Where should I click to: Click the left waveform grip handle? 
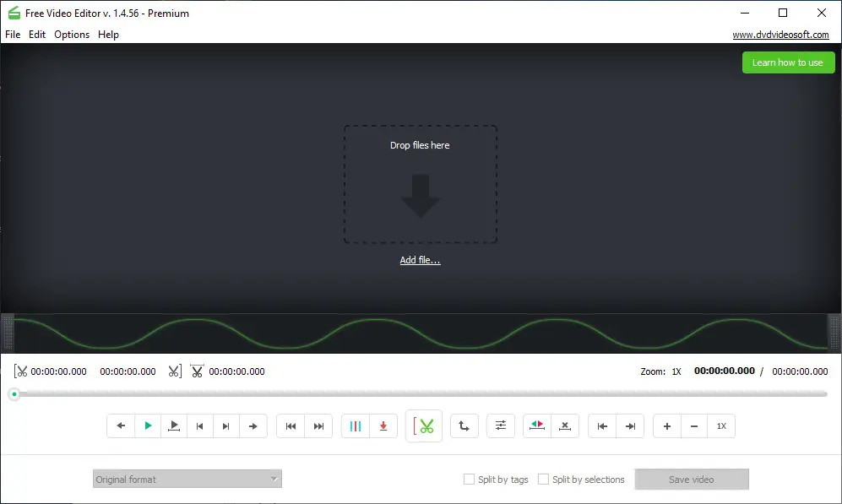[8, 333]
